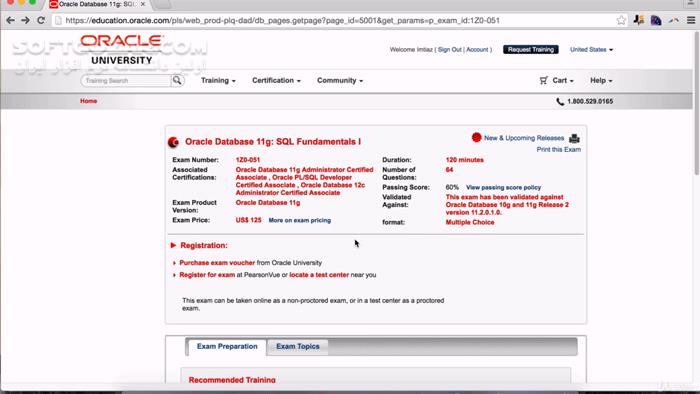The height and width of the screenshot is (394, 700).
Task: Collapse the Registration section arrow
Action: [173, 245]
